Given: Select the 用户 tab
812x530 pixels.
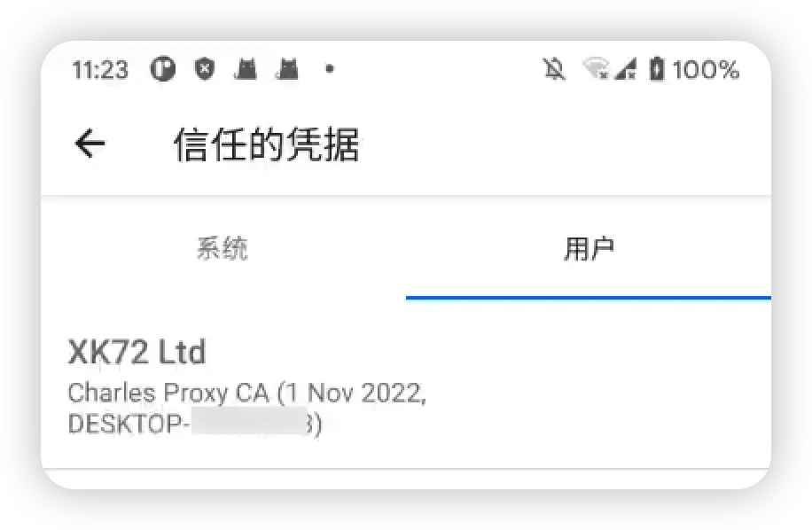Looking at the screenshot, I should (589, 248).
